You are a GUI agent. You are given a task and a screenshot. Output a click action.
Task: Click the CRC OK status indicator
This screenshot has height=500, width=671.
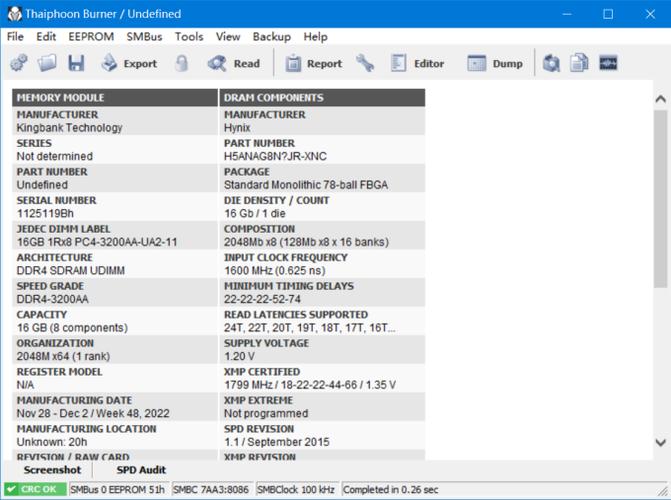(35, 490)
